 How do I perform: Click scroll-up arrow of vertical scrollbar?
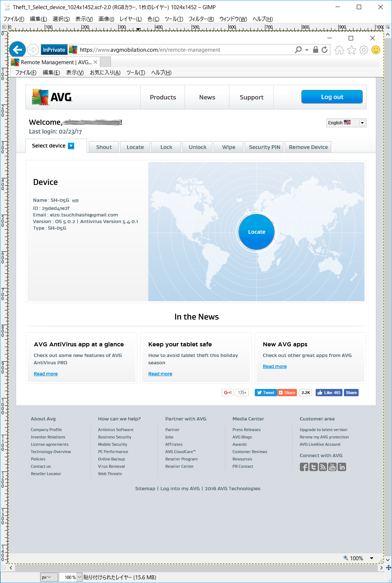coord(388,34)
